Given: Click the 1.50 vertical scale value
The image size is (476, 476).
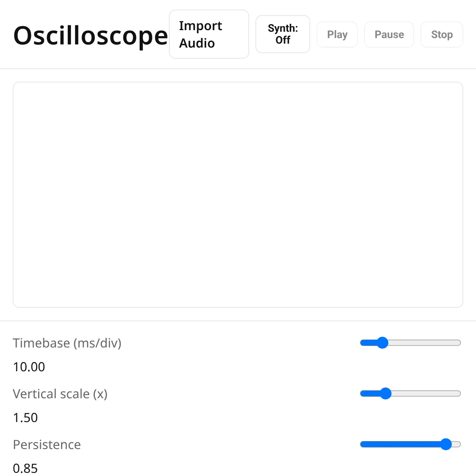Looking at the screenshot, I should point(25,418).
